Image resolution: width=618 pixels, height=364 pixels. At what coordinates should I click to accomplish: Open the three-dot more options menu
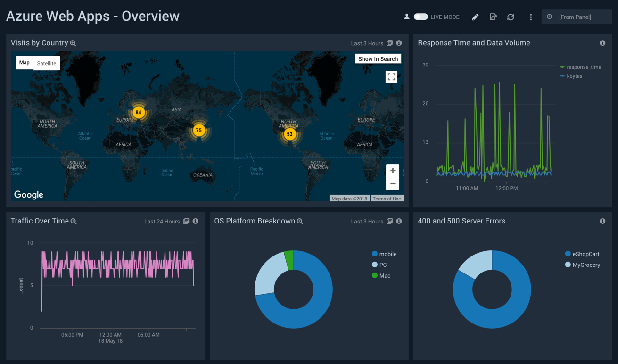[531, 17]
